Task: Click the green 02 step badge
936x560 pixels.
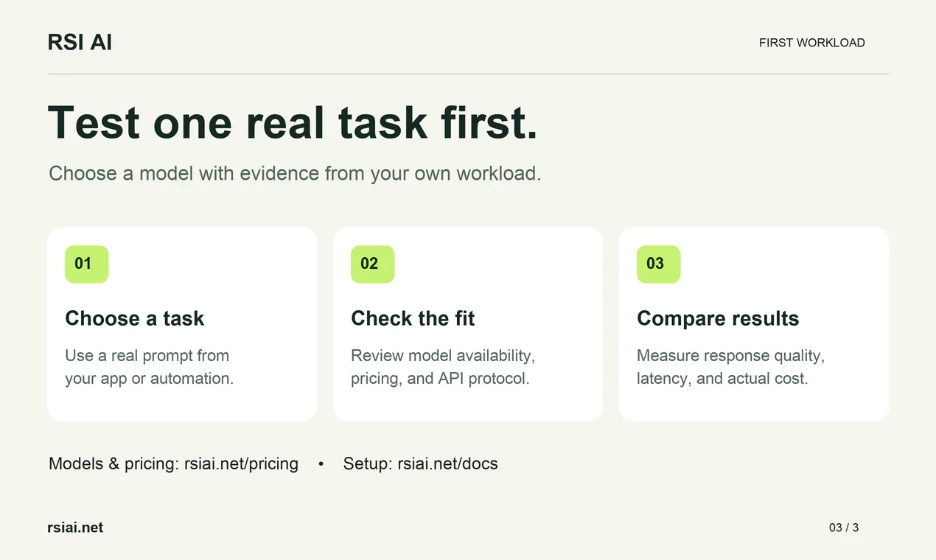Action: point(372,264)
